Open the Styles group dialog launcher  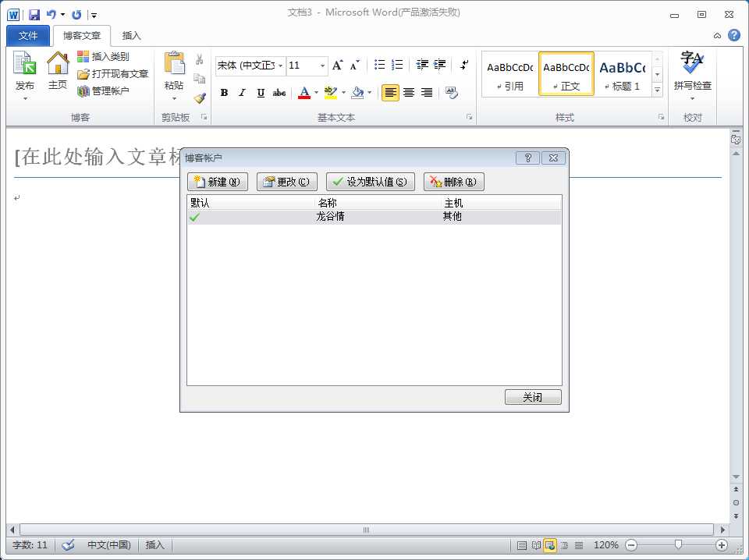coord(661,117)
